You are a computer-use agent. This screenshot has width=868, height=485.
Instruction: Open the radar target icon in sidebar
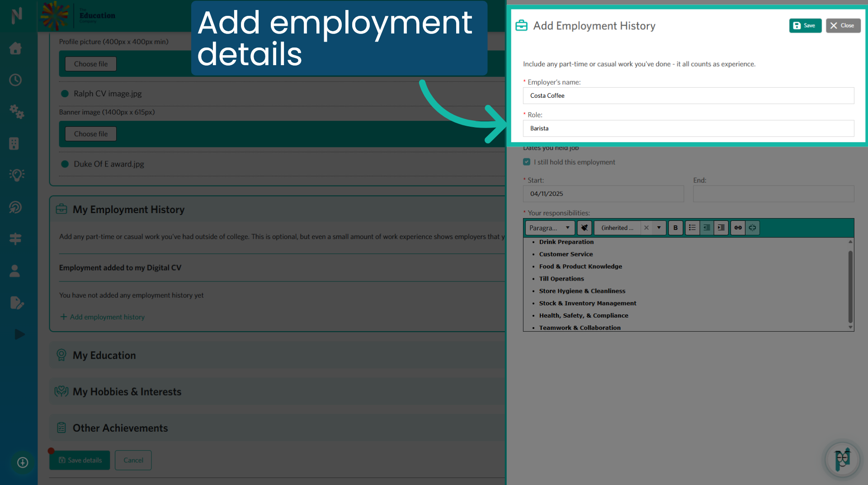[x=15, y=207]
